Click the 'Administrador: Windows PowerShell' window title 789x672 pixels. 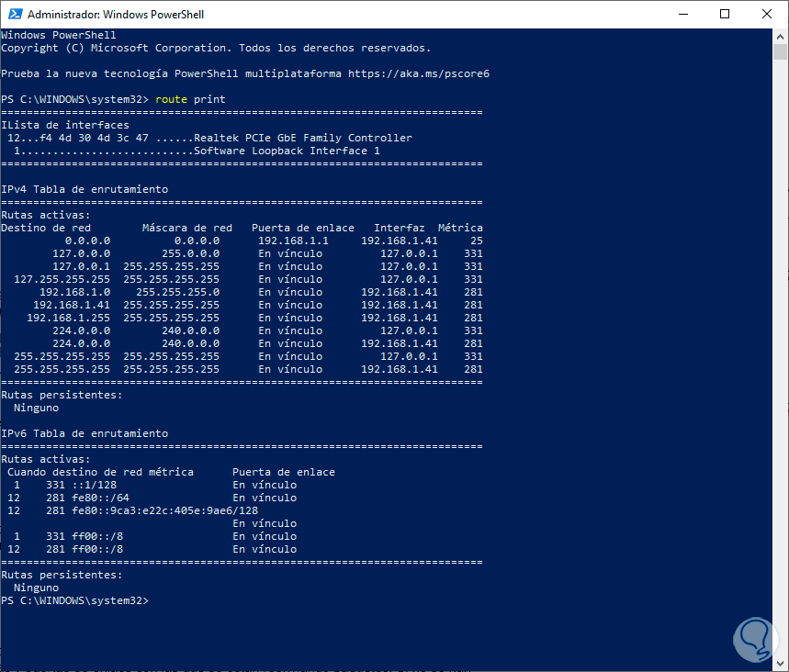click(x=116, y=14)
